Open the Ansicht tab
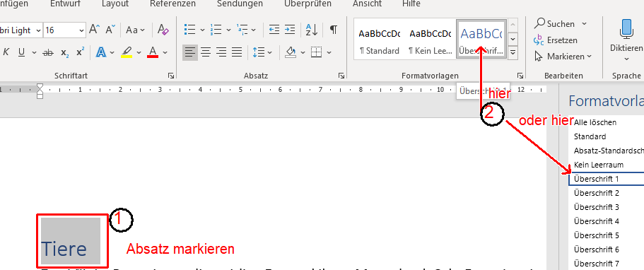This screenshot has width=644, height=270. (366, 4)
